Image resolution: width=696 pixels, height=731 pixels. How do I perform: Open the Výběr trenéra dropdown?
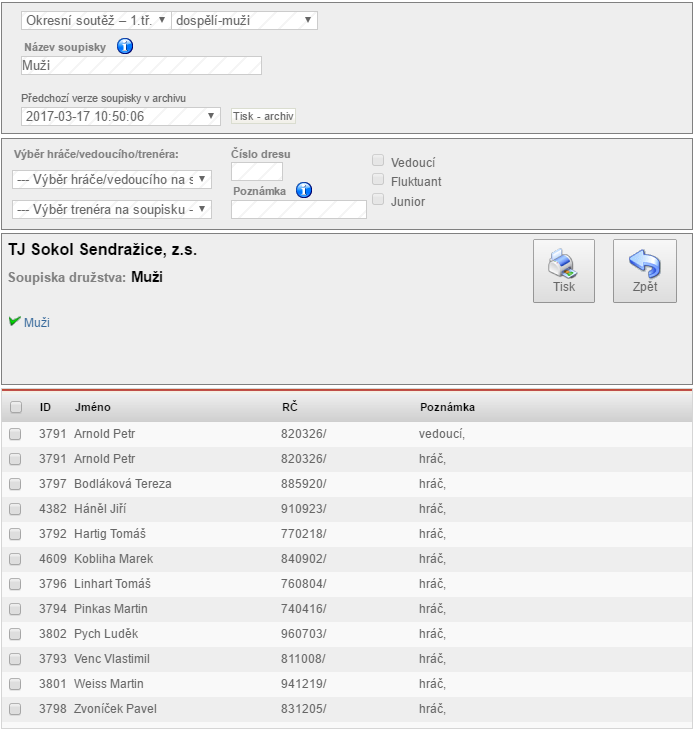(x=111, y=209)
